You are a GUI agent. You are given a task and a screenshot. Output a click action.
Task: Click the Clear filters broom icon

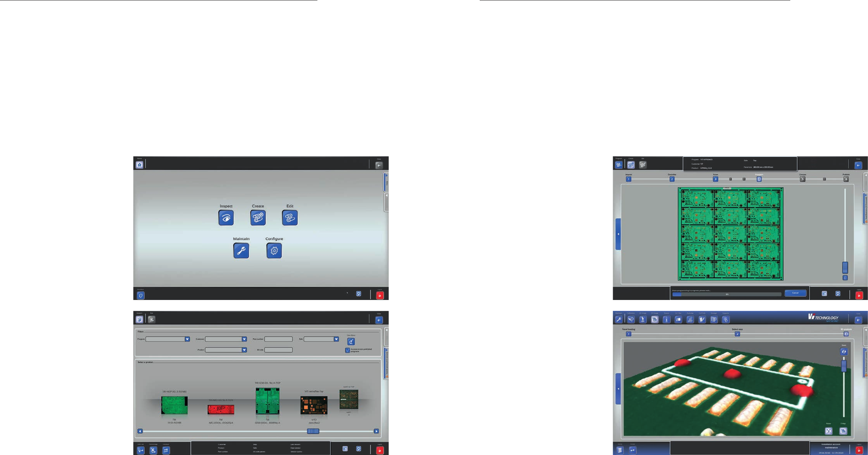coord(351,341)
